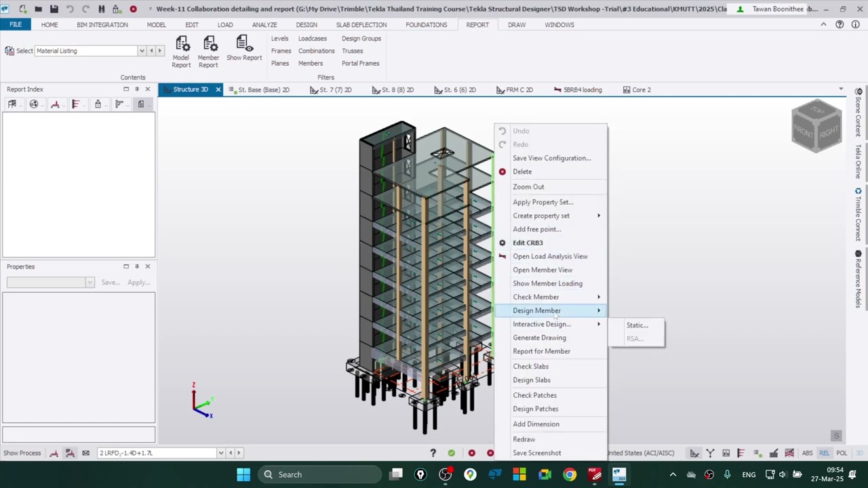
Task: Select Design Member in context menu
Action: click(x=551, y=310)
